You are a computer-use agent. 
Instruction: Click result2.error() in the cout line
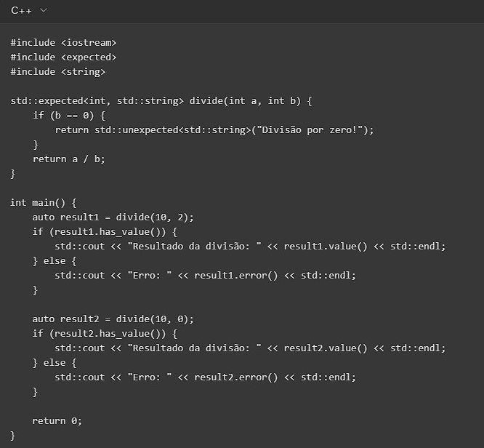point(235,377)
